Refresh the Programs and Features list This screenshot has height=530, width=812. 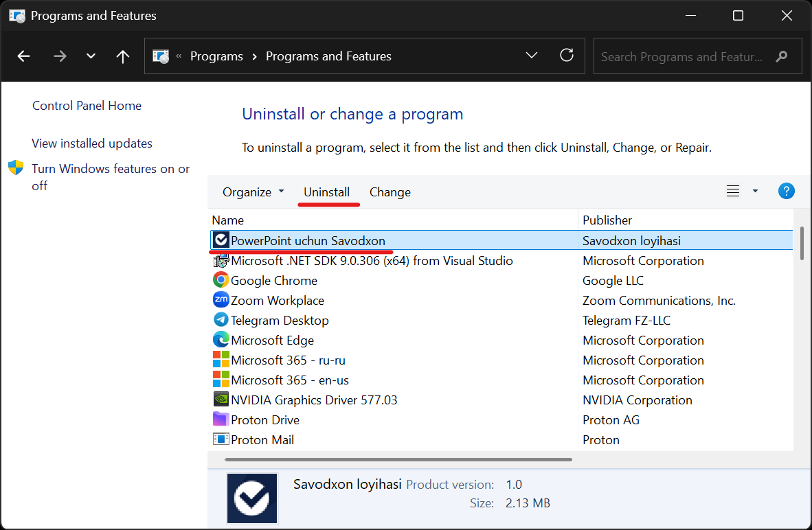[567, 56]
